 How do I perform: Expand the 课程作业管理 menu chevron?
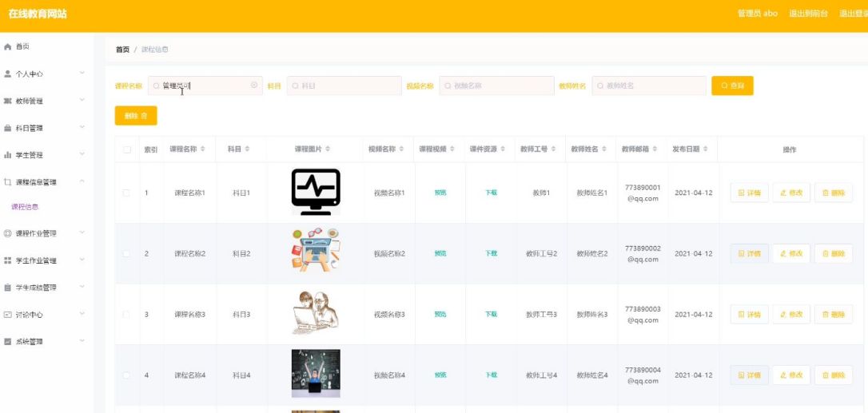[82, 232]
